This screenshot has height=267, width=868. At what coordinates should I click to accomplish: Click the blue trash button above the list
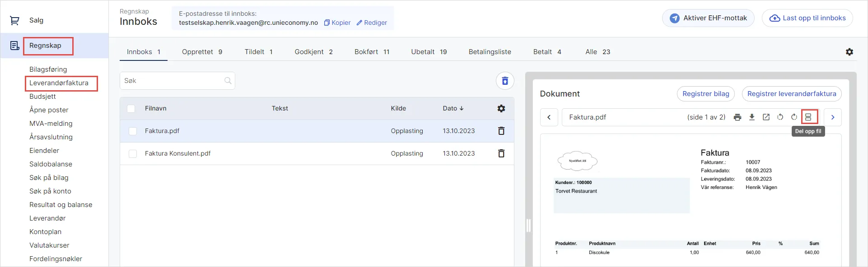click(505, 81)
